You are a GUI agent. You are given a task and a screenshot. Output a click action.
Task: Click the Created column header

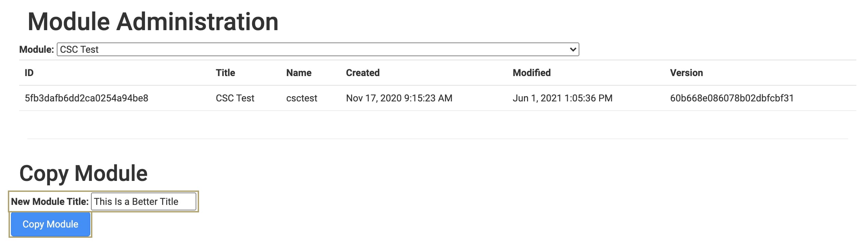pyautogui.click(x=363, y=73)
